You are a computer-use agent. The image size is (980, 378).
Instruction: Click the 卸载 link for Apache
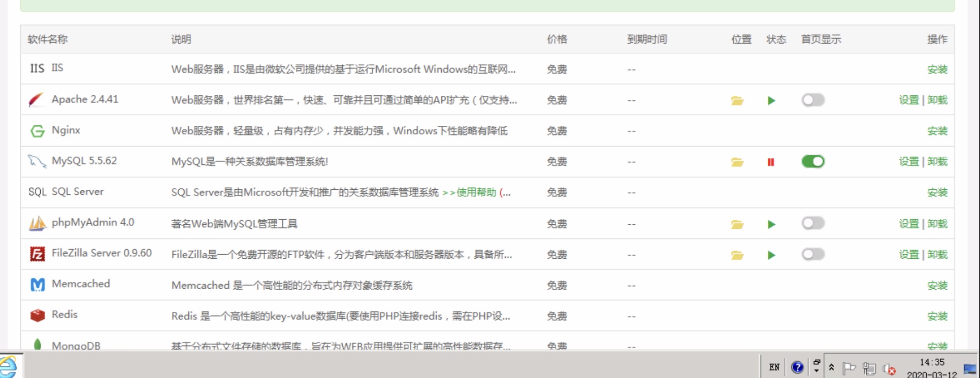click(937, 100)
